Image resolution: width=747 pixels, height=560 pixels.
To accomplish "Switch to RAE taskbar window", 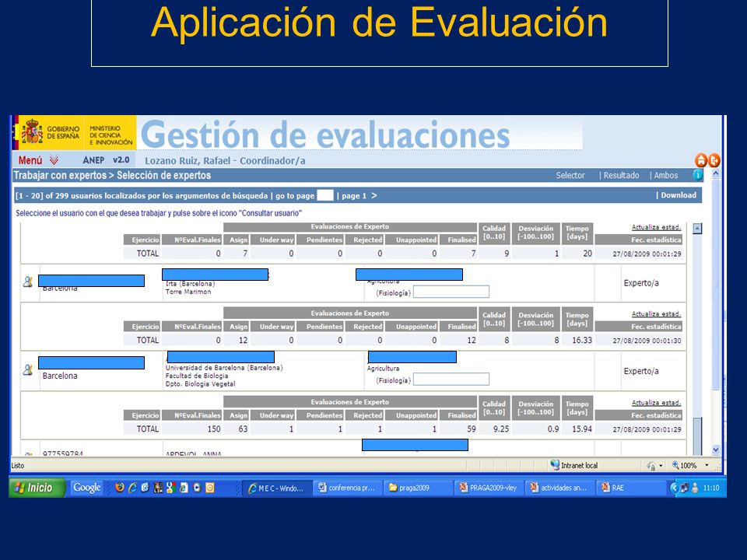I will 630,488.
